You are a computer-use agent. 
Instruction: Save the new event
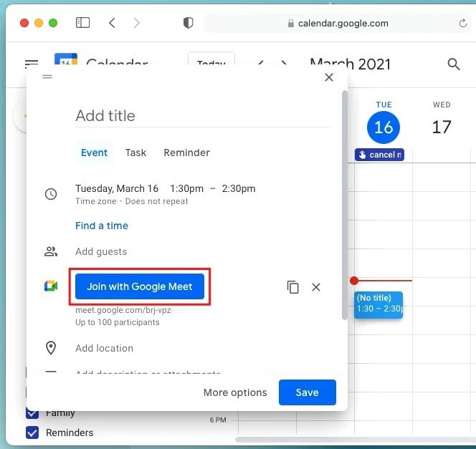point(308,392)
